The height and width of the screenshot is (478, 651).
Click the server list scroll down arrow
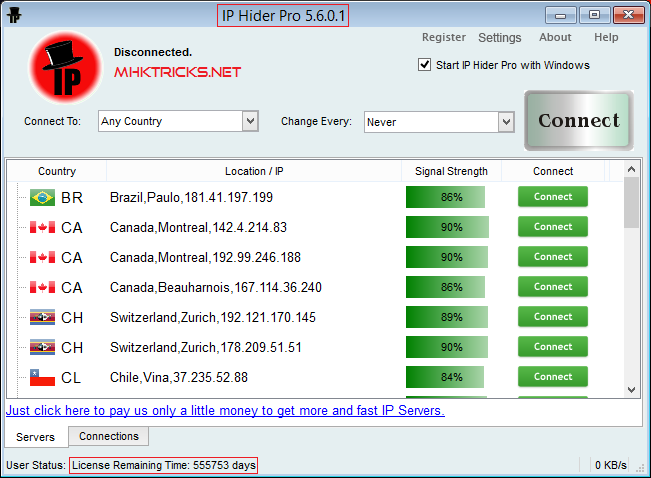click(x=631, y=390)
